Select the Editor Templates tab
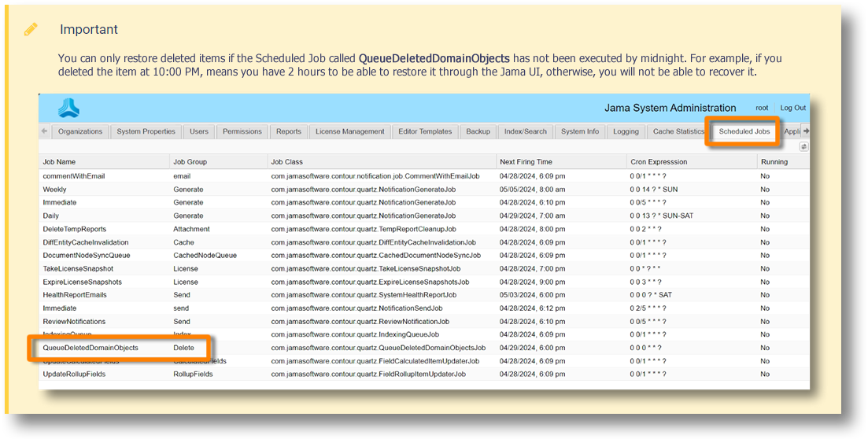Viewport: 868px width, 439px height. tap(425, 131)
